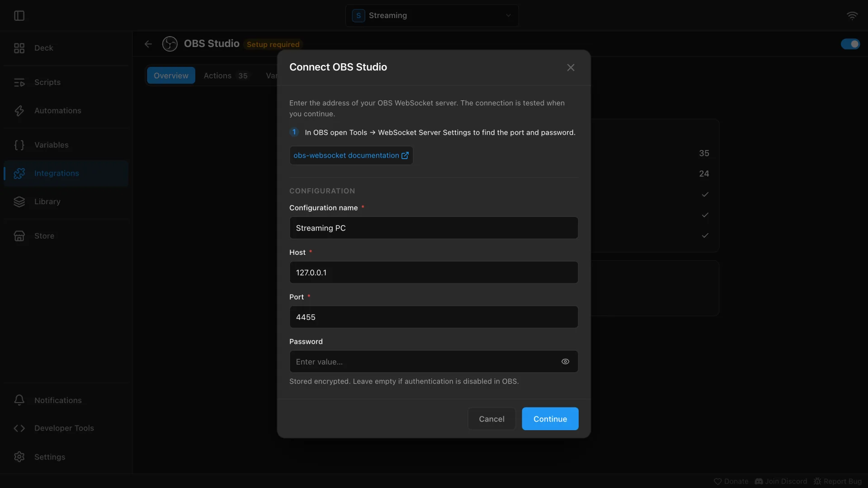
Task: Select Integrations in the sidebar
Action: (x=66, y=173)
